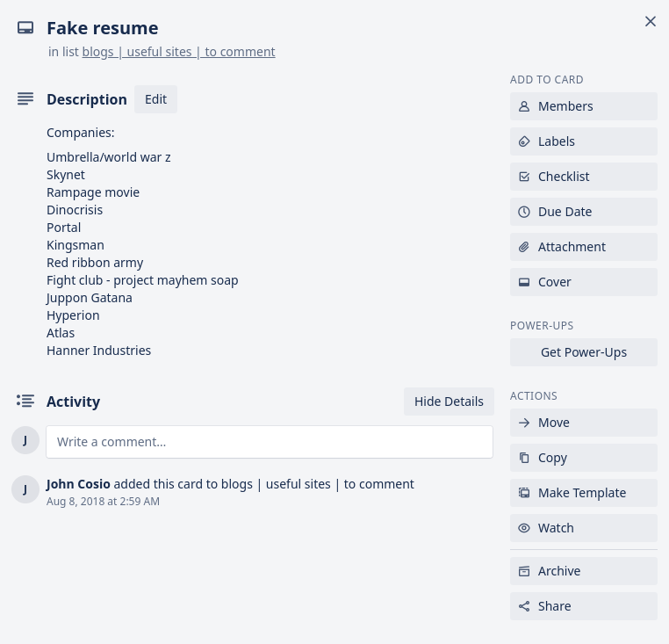Click the tag icon on Labels
669x644 pixels.
click(x=524, y=141)
